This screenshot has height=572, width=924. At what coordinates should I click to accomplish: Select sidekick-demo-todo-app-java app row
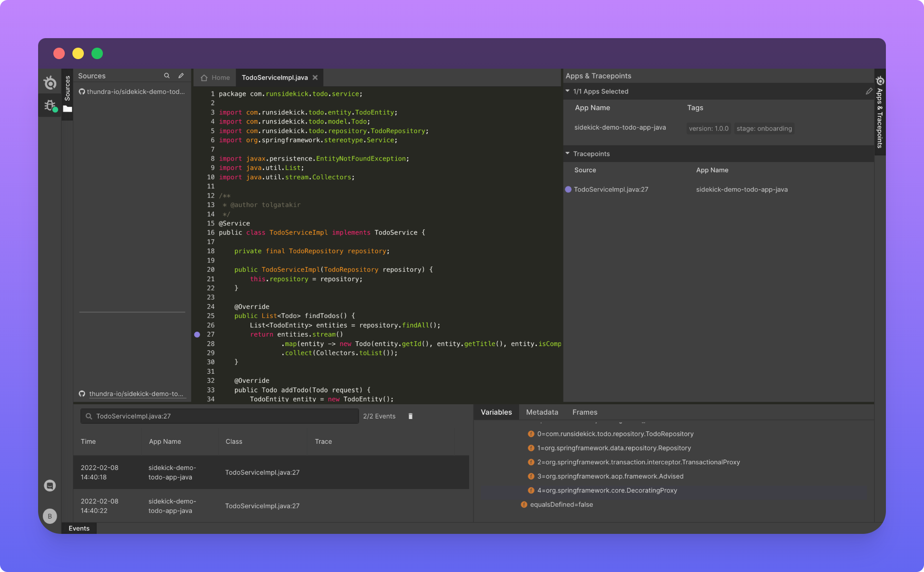coord(718,128)
